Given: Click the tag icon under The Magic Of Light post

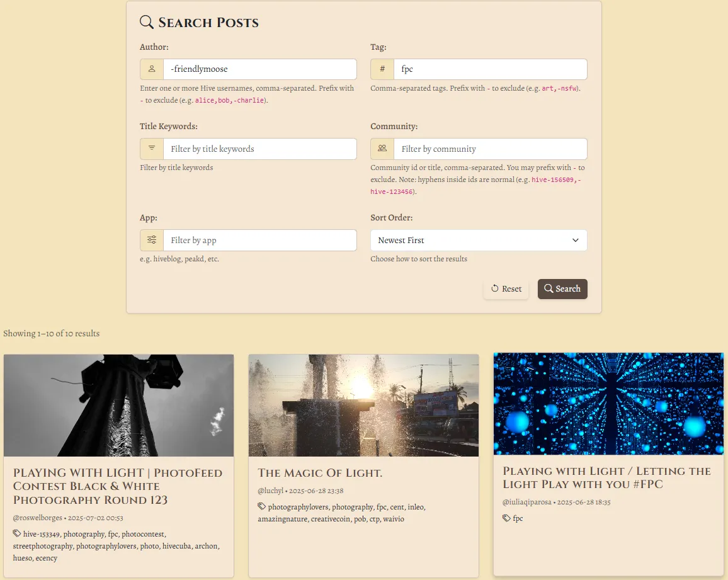Looking at the screenshot, I should tap(262, 506).
